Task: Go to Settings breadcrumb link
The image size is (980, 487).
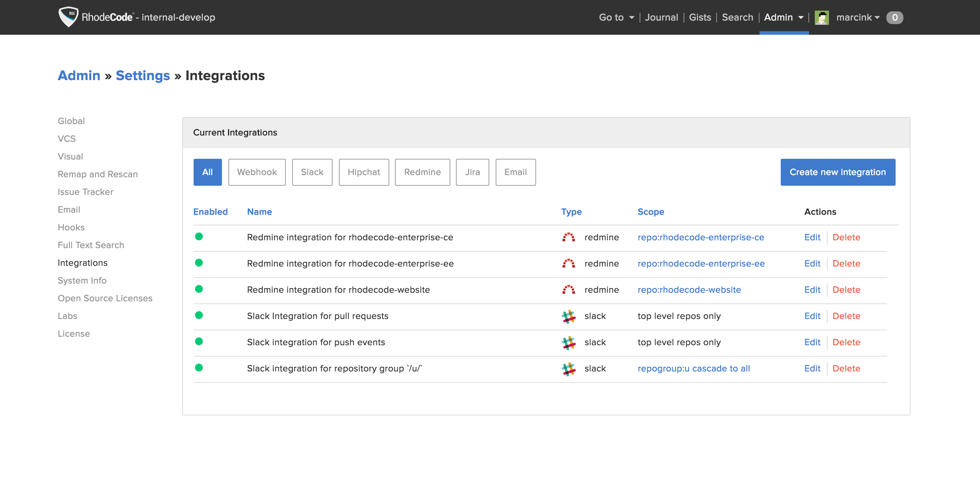Action: pos(143,75)
